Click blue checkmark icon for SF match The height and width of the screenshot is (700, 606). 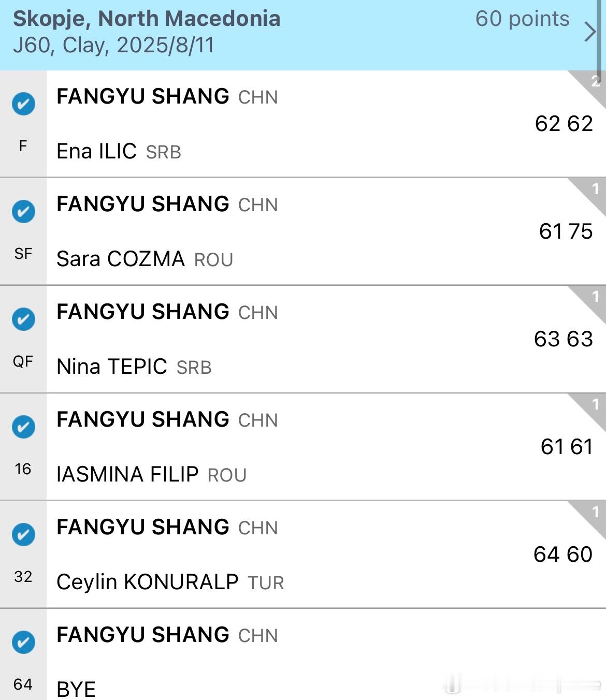23,211
